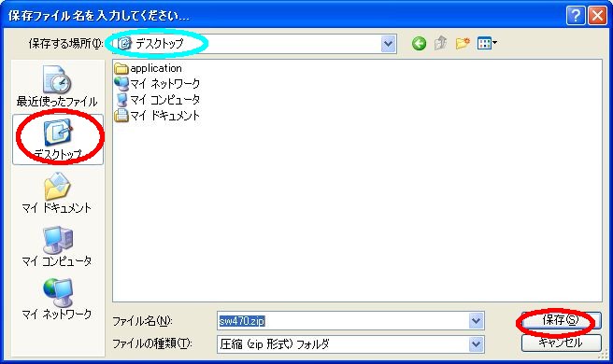Click the キャンセル button
This screenshot has height=364, width=613.
tap(561, 343)
